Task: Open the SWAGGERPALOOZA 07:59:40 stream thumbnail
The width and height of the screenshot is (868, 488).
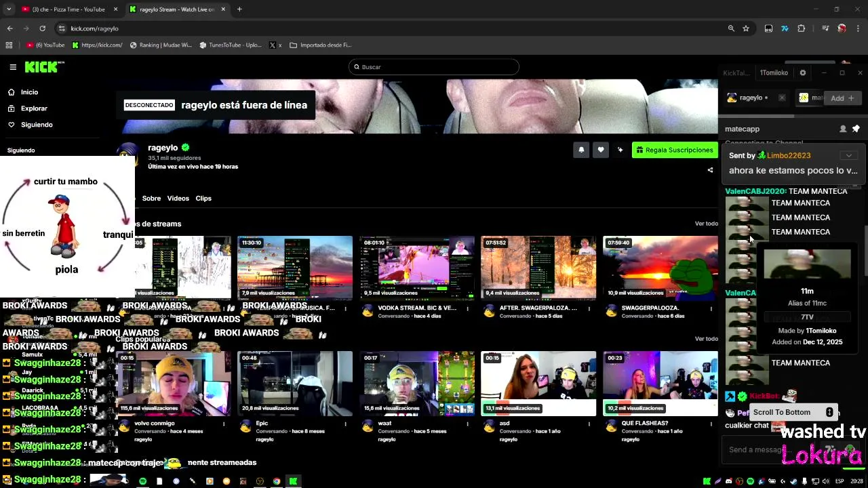Action: pos(660,268)
